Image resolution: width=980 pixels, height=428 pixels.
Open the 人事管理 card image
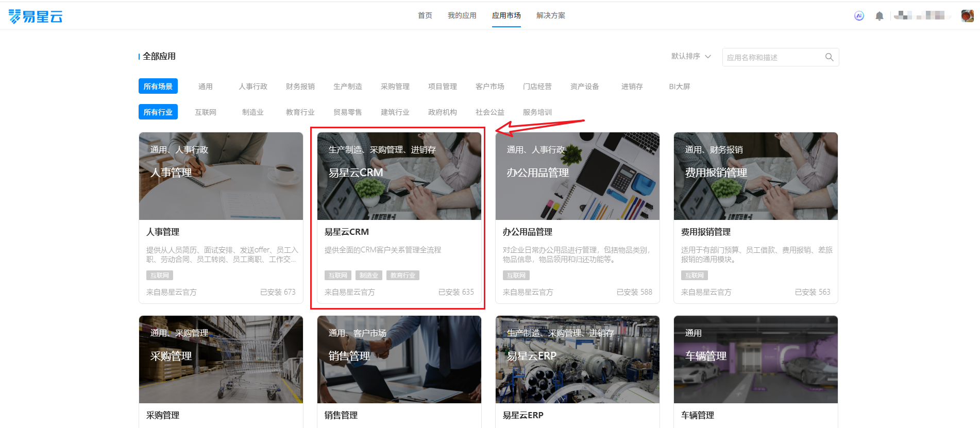(221, 176)
